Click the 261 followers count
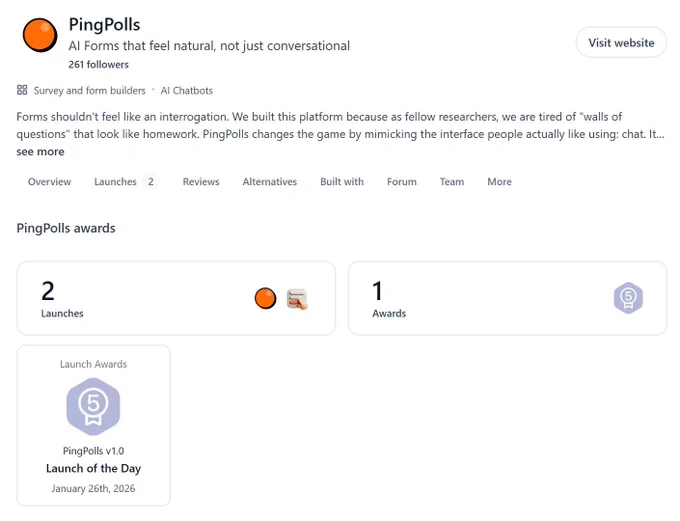This screenshot has height=521, width=680. tap(98, 64)
